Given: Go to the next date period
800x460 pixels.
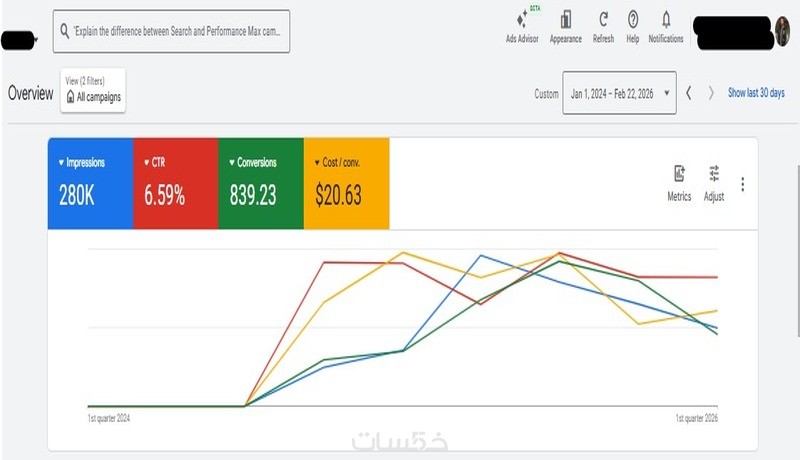Looking at the screenshot, I should coord(711,93).
